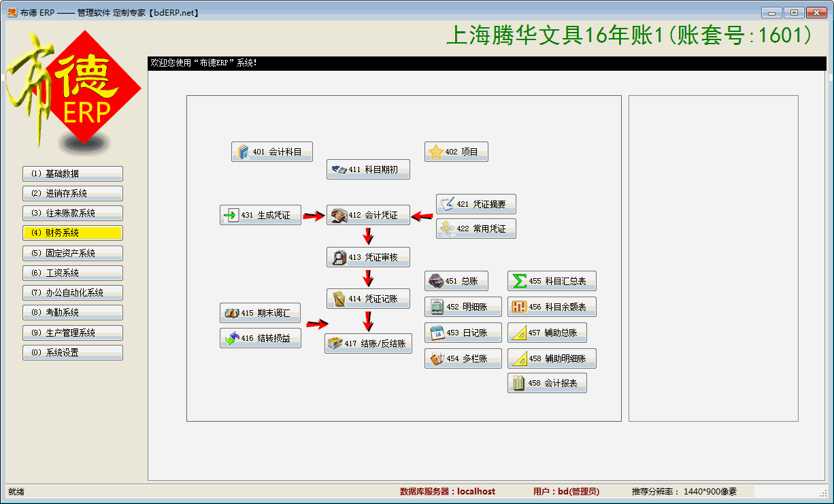Open 416 结转损益
This screenshot has height=504, width=834.
260,338
